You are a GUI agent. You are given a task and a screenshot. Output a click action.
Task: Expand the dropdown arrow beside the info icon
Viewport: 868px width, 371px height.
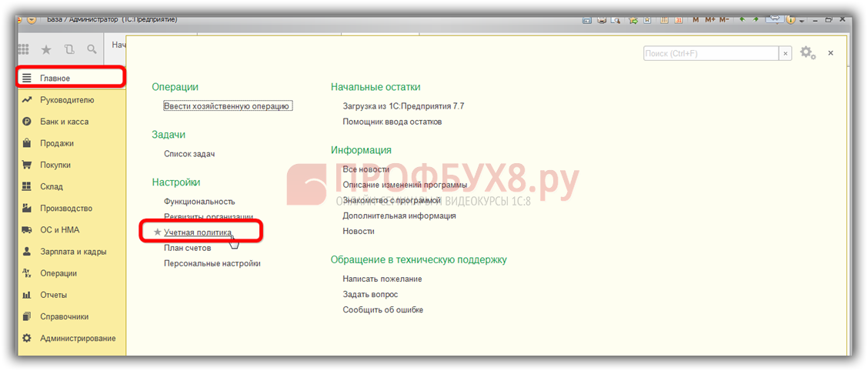(801, 20)
